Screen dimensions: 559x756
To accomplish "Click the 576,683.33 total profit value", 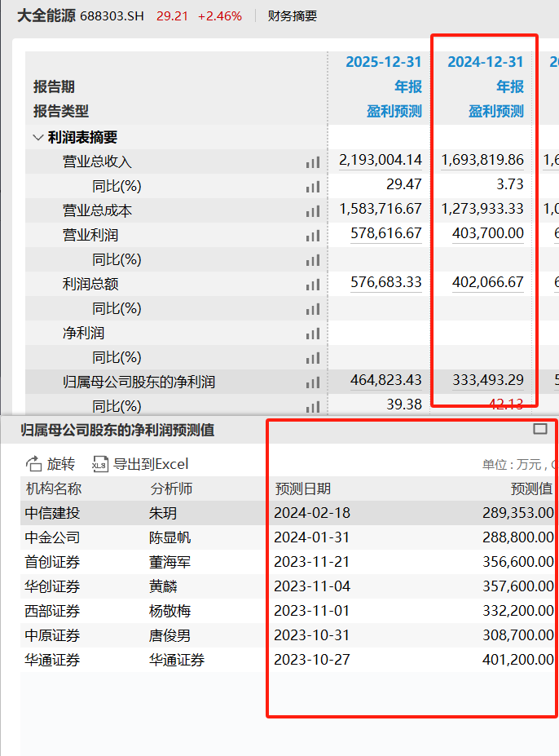I will point(386,282).
